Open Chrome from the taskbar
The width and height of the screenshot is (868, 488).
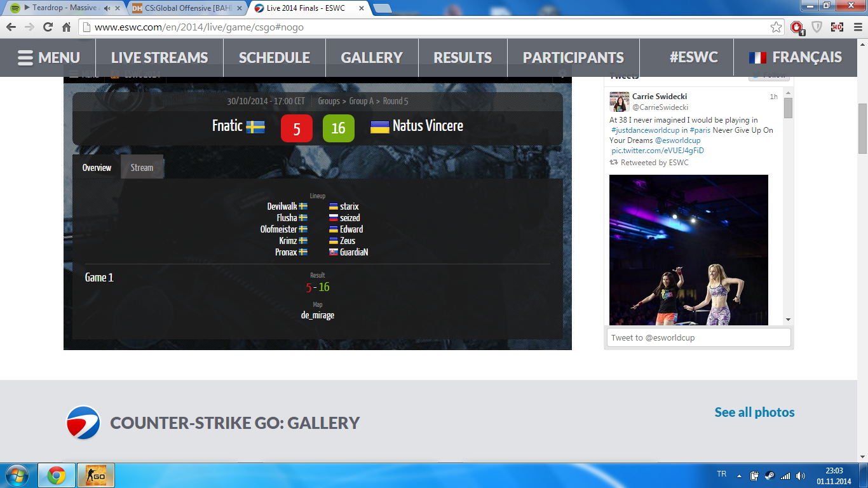coord(56,475)
